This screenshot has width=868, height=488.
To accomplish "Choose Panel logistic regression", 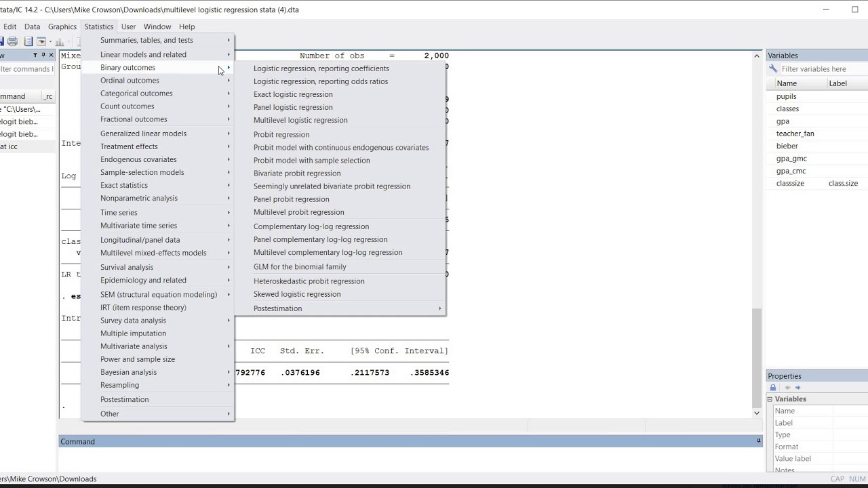I will click(x=340, y=107).
